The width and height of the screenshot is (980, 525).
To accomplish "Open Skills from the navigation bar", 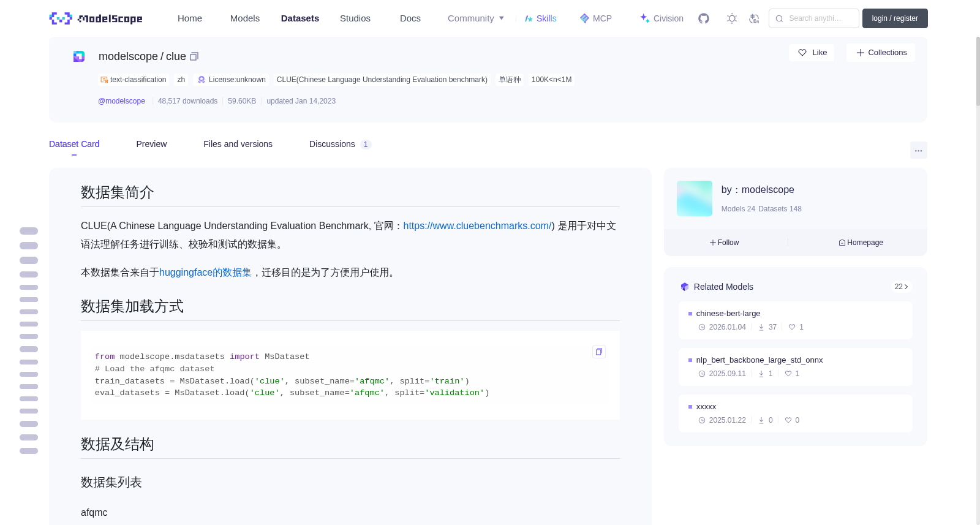I will (x=541, y=18).
